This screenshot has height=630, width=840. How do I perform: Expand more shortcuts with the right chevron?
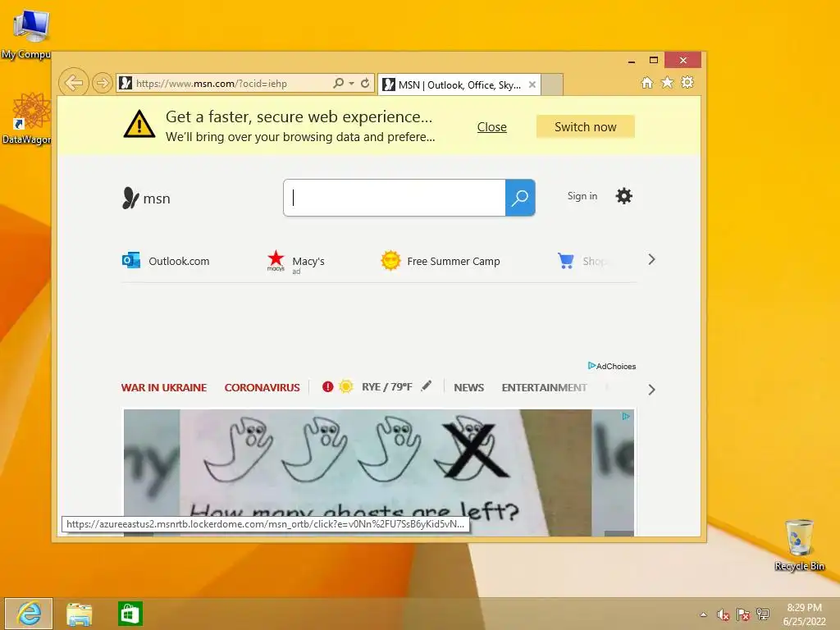(x=651, y=260)
